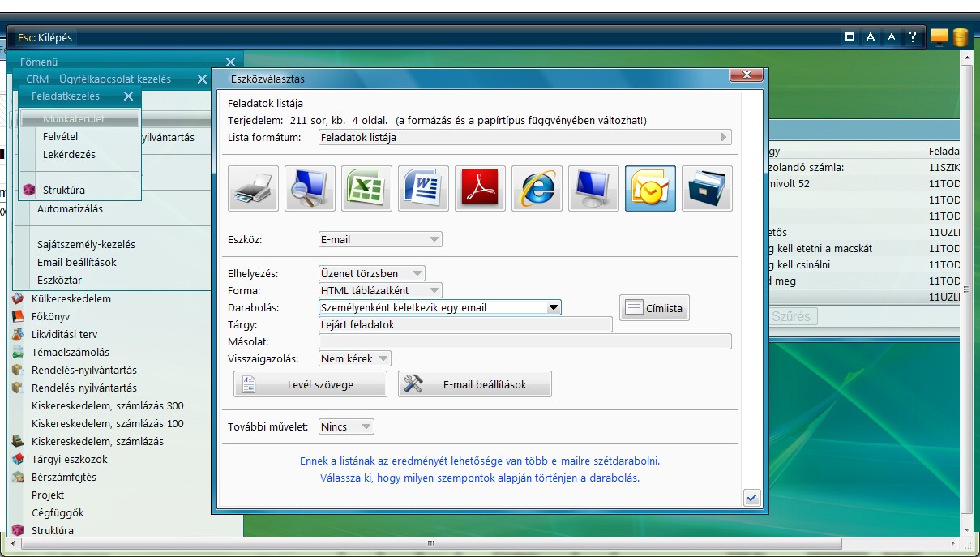This screenshot has height=557, width=980.
Task: Open Projekt in main menu
Action: pos(48,495)
